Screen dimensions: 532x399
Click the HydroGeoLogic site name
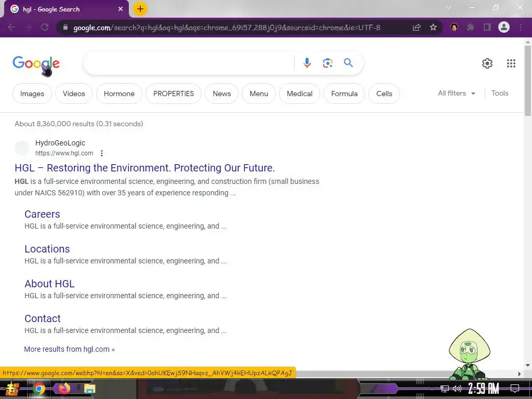(x=60, y=143)
